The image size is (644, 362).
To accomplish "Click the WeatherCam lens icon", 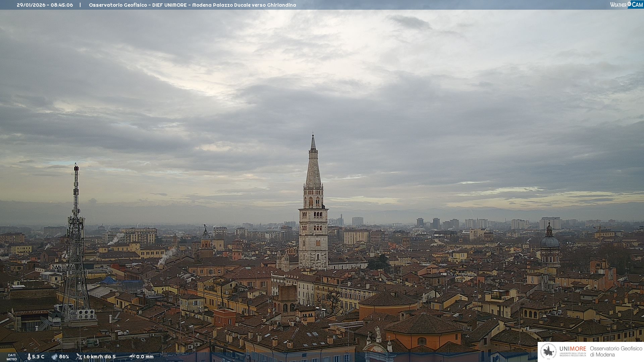I will 629,4.
